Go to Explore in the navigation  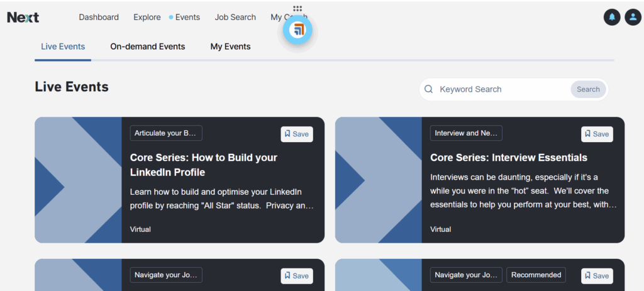147,18
